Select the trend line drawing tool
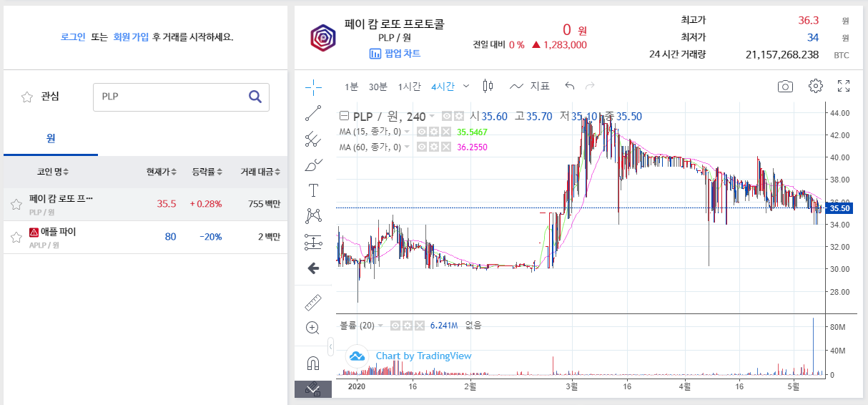 313,113
